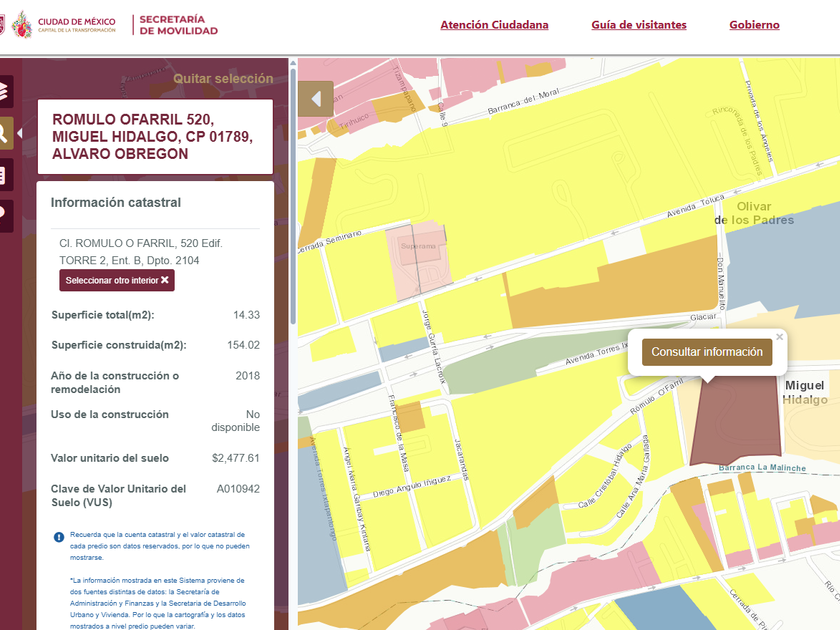The image size is (840, 630).
Task: Click the Secretaría de Movilidad logo
Action: point(178,25)
